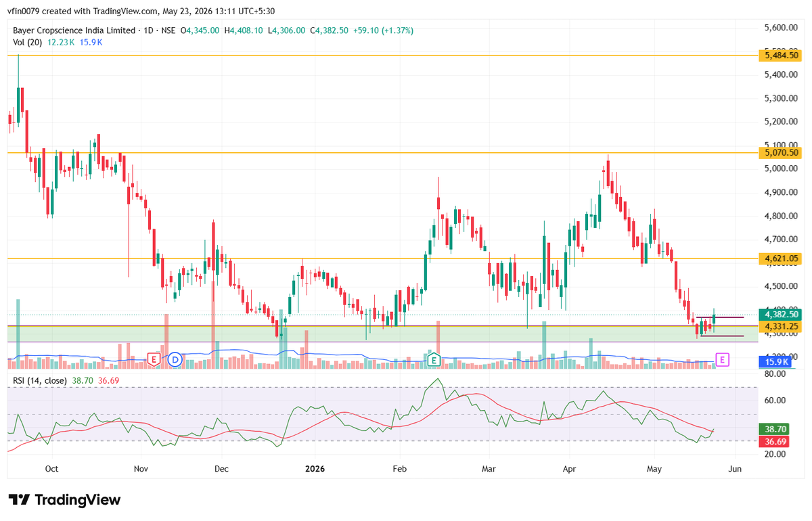Select the low value L4,306.00
The height and width of the screenshot is (521, 812).
pyautogui.click(x=286, y=30)
